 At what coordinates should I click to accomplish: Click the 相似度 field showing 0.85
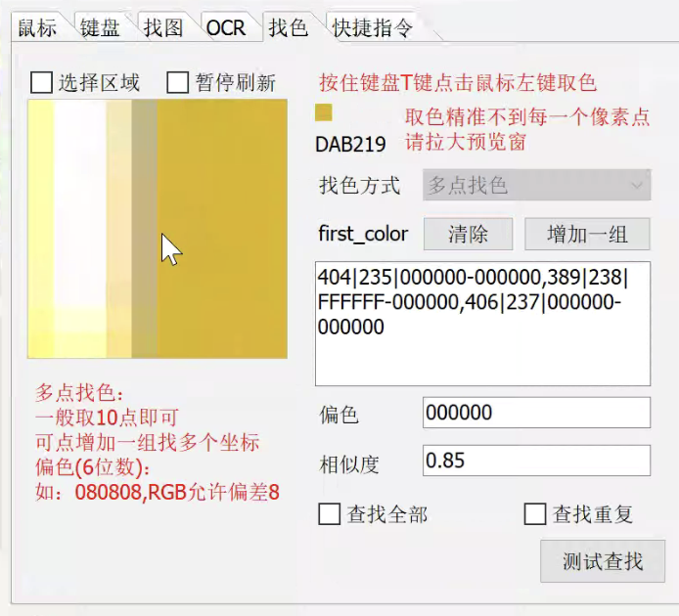click(x=536, y=461)
